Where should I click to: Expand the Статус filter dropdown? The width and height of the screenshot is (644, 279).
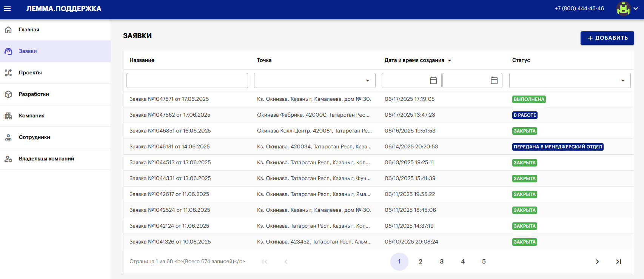click(x=622, y=80)
